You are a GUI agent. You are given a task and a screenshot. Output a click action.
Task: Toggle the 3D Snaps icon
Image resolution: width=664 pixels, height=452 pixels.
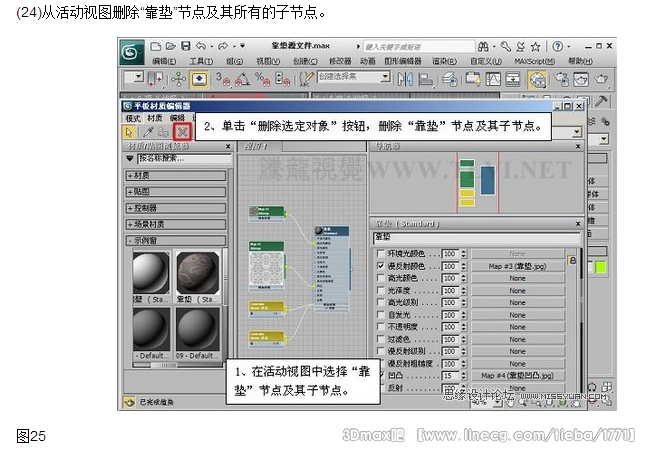tap(223, 79)
